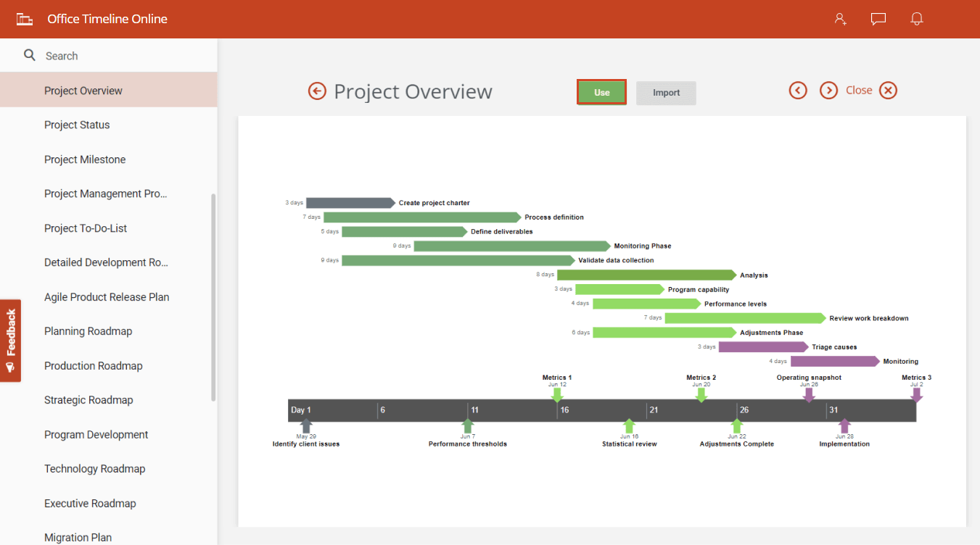Viewport: 980px width, 545px height.
Task: Open the chat bubble icon
Action: click(878, 19)
